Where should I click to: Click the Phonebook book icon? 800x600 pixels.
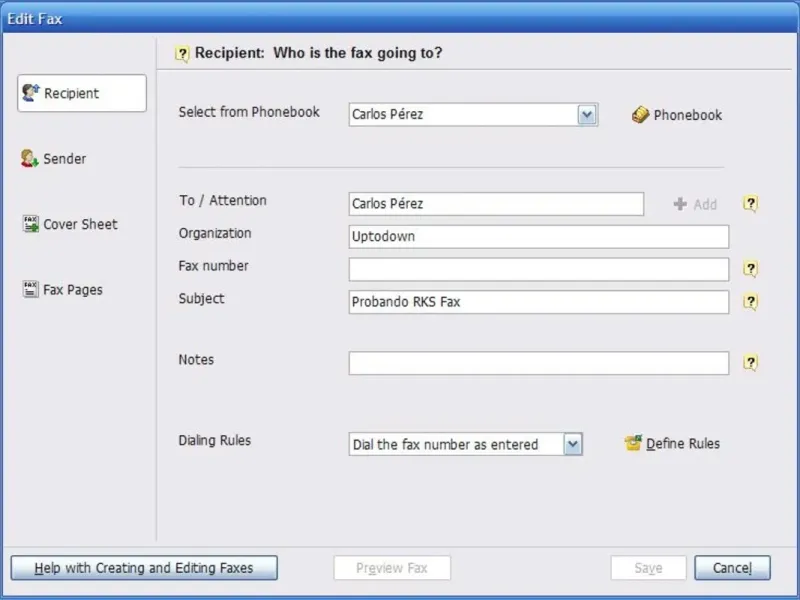[x=640, y=115]
